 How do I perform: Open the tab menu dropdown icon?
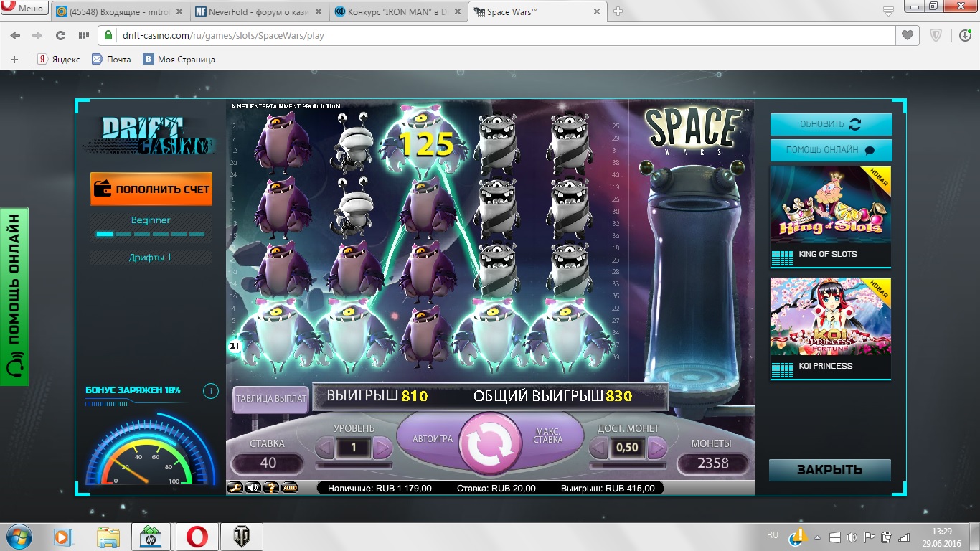(888, 12)
